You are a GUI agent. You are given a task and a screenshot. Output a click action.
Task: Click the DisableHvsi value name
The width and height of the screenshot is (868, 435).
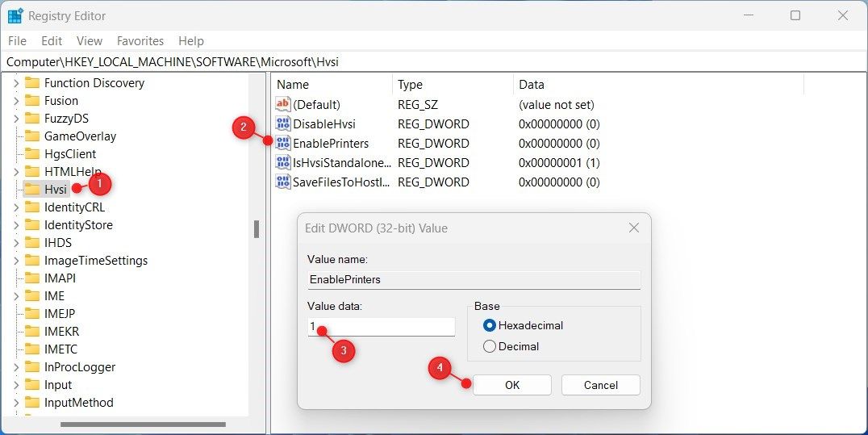coord(323,124)
